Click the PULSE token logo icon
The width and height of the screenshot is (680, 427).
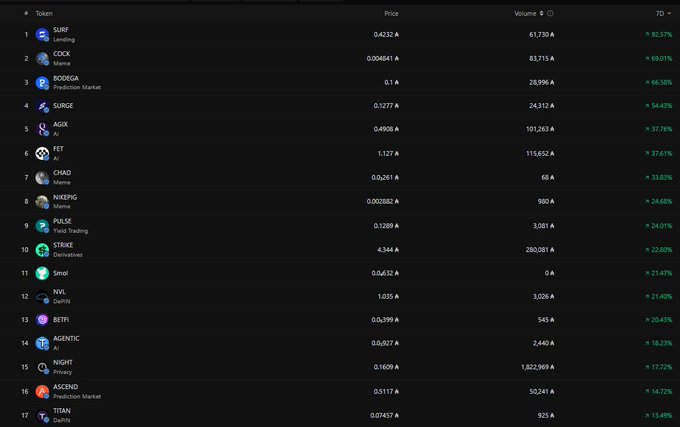[x=42, y=226]
